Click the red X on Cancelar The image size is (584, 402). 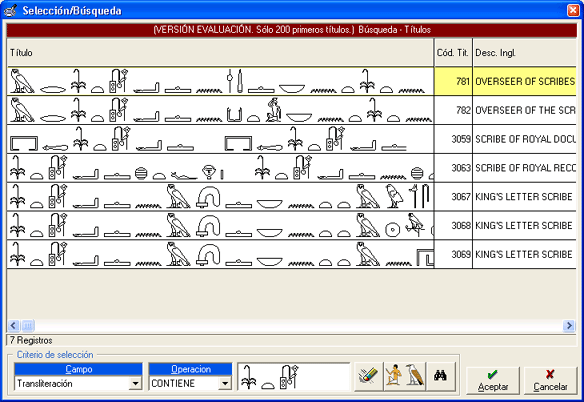click(550, 374)
